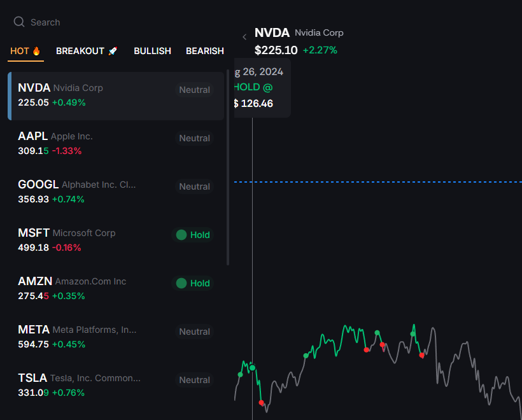Click the blue dashed price level line
Screen dimensions: 522x420
click(378, 182)
